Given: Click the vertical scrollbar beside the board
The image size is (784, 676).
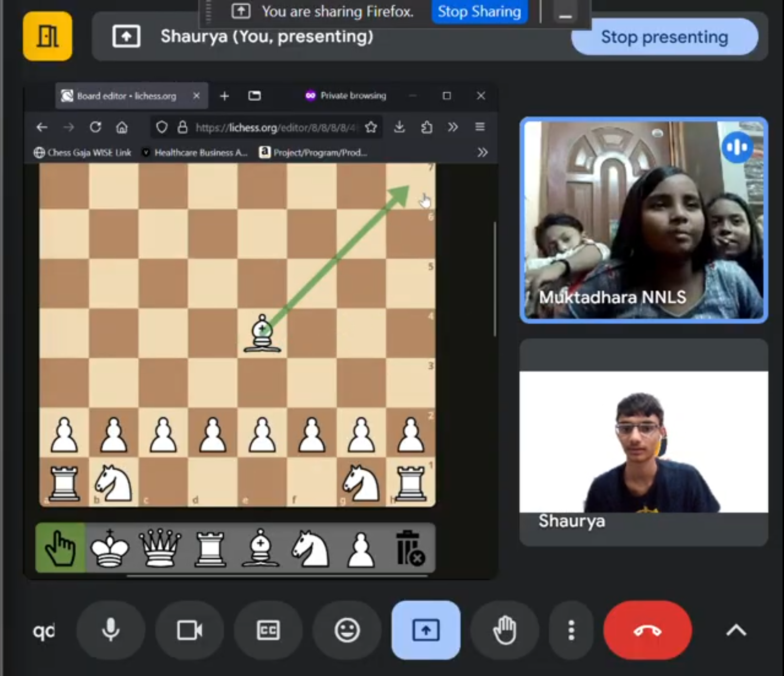Looking at the screenshot, I should [x=495, y=280].
